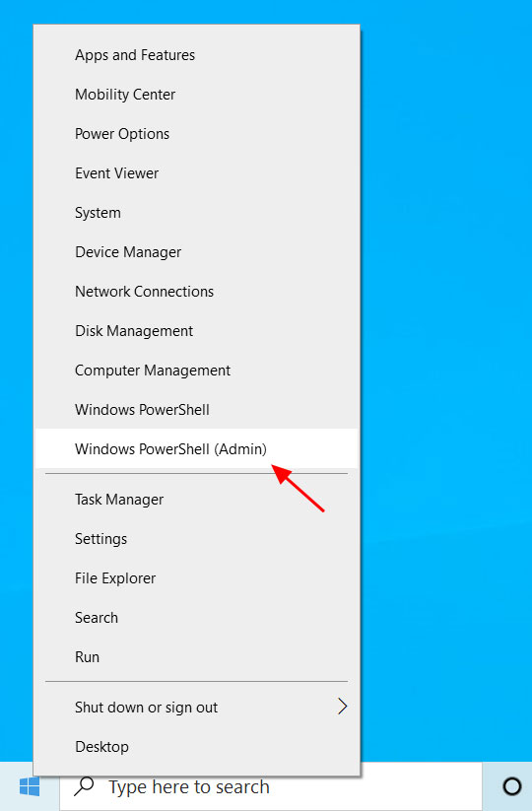The image size is (532, 811).
Task: Open Disk Management
Action: point(196,330)
